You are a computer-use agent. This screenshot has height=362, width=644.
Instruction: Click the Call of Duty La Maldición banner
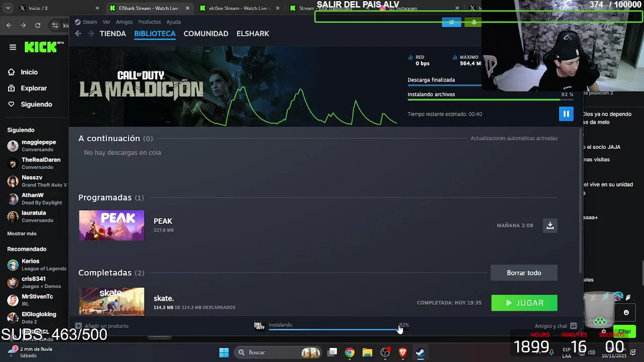141,85
